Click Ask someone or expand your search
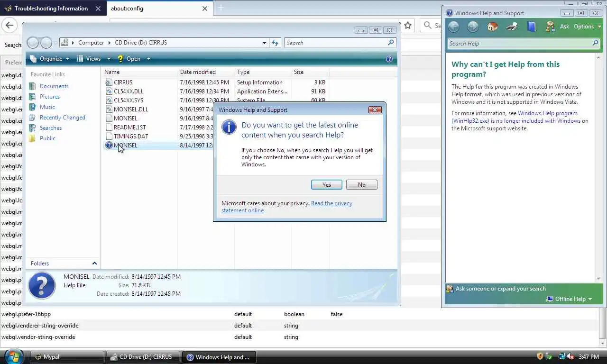 [500, 289]
